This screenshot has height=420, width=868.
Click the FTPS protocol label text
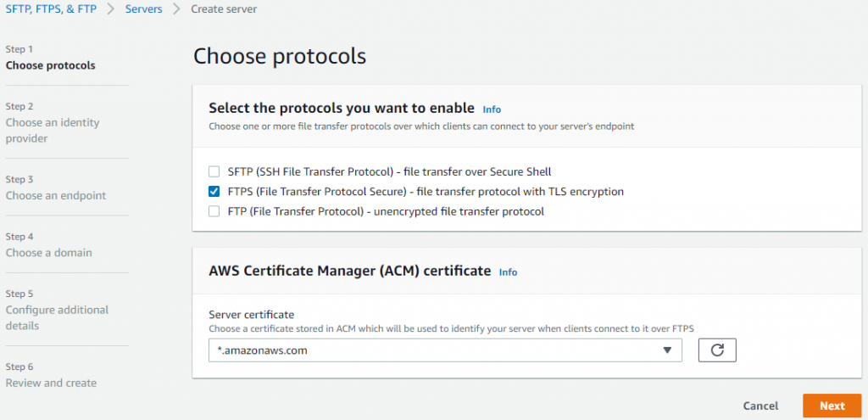click(x=426, y=192)
